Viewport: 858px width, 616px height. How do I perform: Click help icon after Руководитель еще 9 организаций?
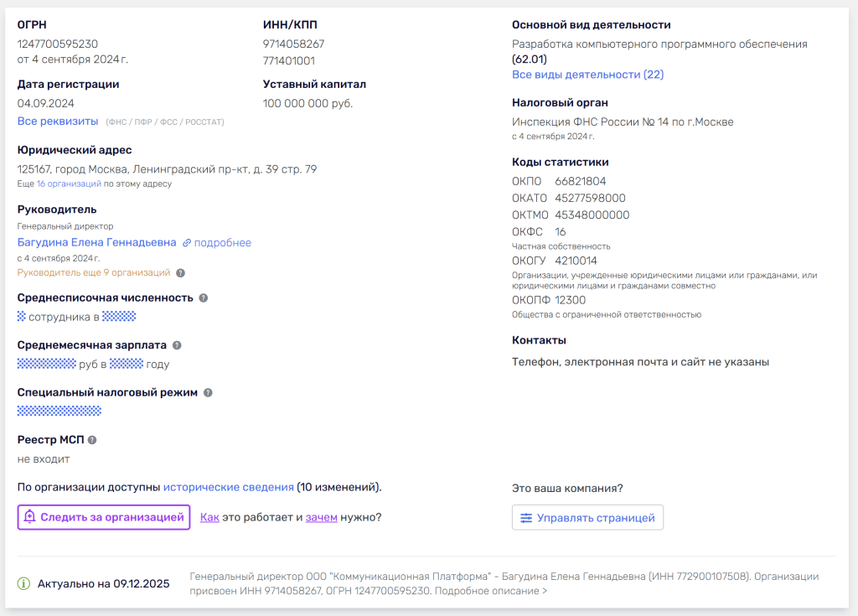[180, 273]
